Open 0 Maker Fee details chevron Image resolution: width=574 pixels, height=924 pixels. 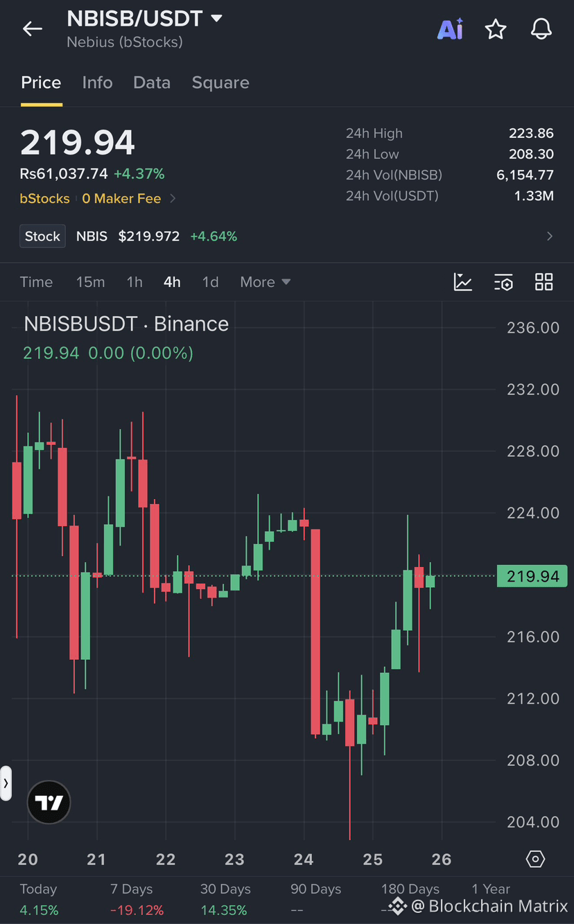click(173, 199)
